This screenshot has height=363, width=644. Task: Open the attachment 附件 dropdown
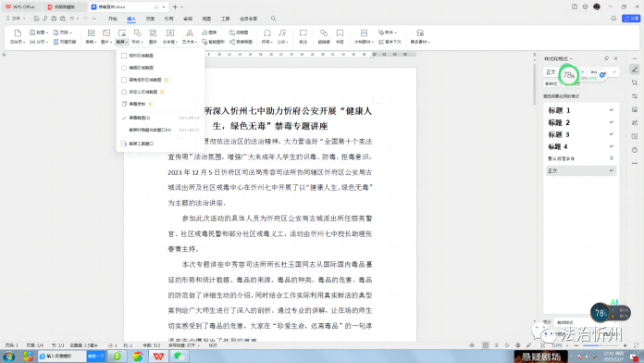click(x=388, y=32)
